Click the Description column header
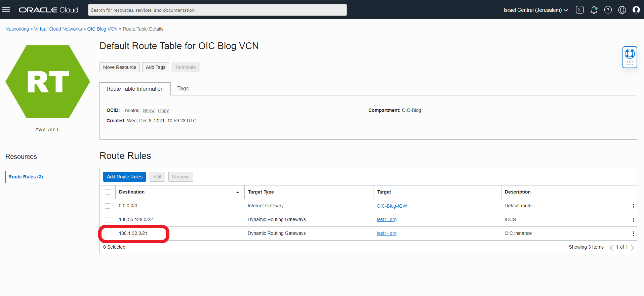 pyautogui.click(x=518, y=192)
